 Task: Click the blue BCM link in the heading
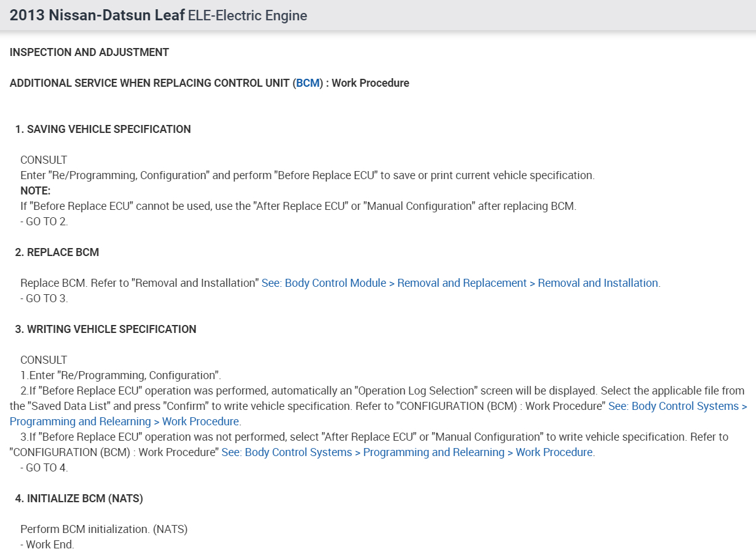308,83
